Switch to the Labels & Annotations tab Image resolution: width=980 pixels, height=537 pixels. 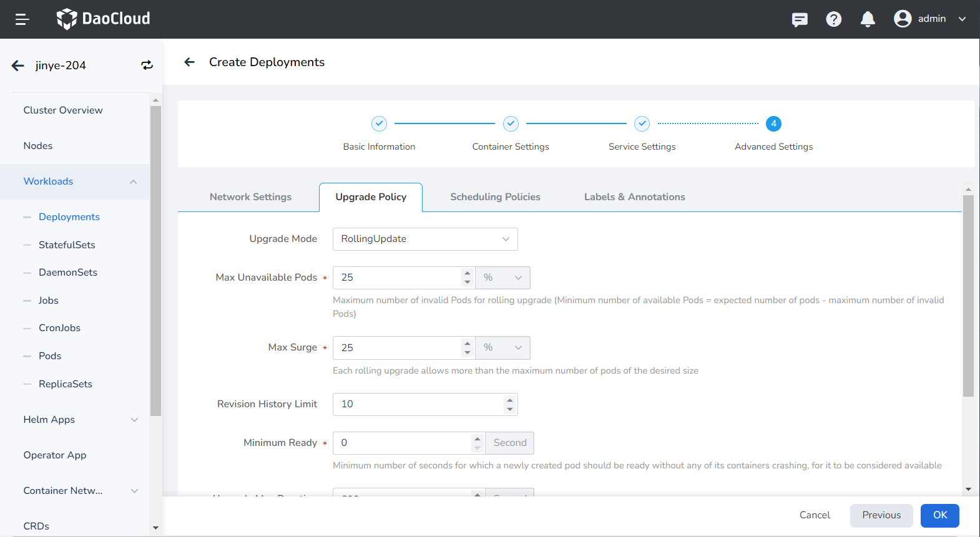coord(634,197)
